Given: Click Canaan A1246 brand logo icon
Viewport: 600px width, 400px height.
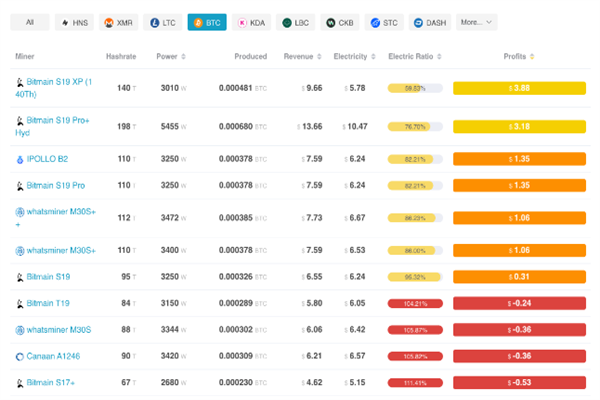Looking at the screenshot, I should (20, 357).
